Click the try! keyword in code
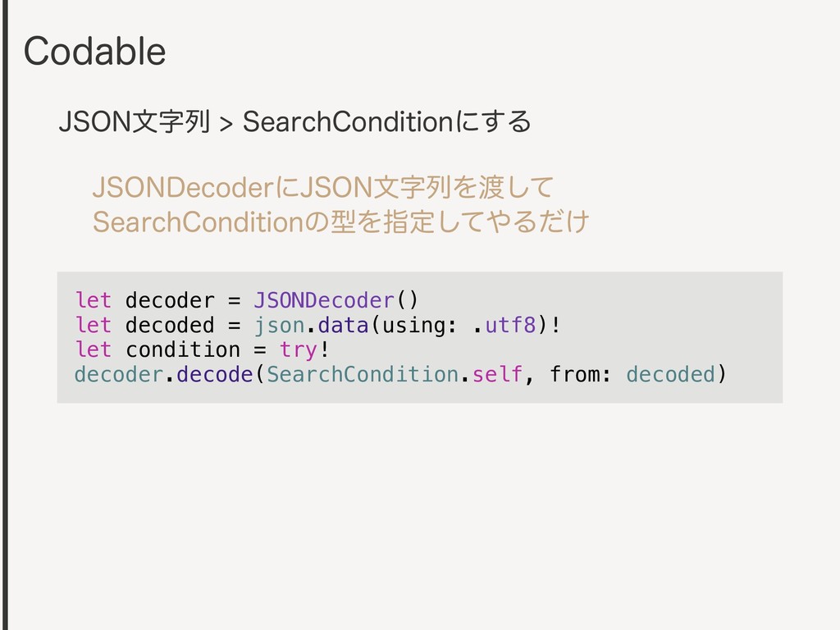 [304, 349]
